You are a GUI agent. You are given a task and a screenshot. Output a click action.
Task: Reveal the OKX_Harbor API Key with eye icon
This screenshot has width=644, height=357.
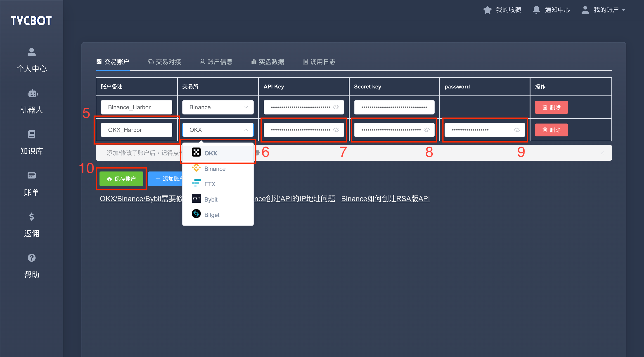[x=336, y=130]
